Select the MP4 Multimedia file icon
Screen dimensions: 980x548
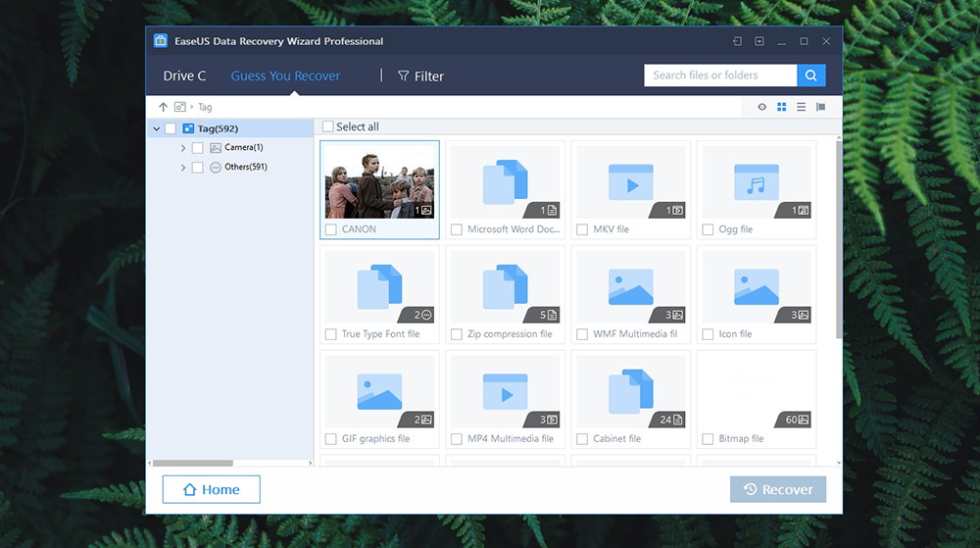click(505, 392)
